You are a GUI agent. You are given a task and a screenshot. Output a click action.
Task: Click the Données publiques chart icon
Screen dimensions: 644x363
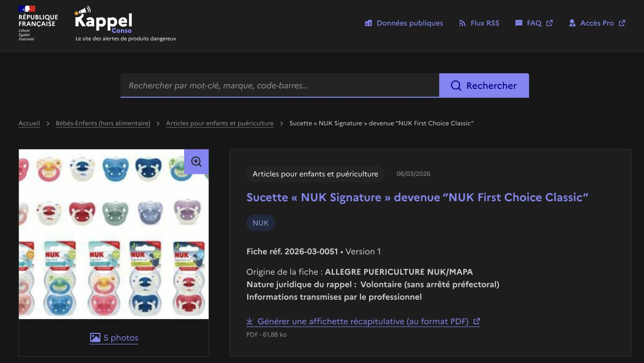368,23
